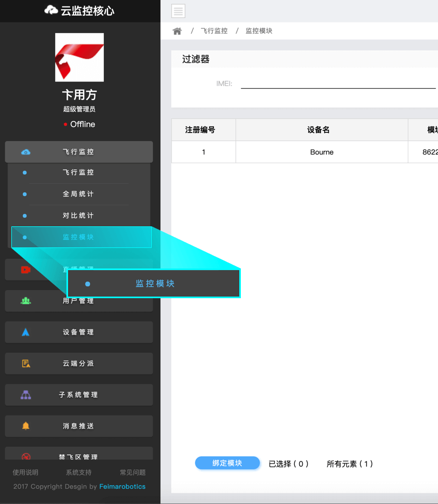438x504 pixels.
Task: Select the Bourne device name cell
Action: click(x=322, y=152)
